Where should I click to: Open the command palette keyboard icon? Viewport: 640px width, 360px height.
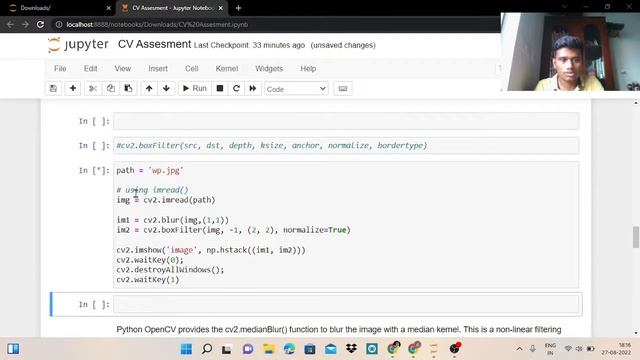click(342, 89)
